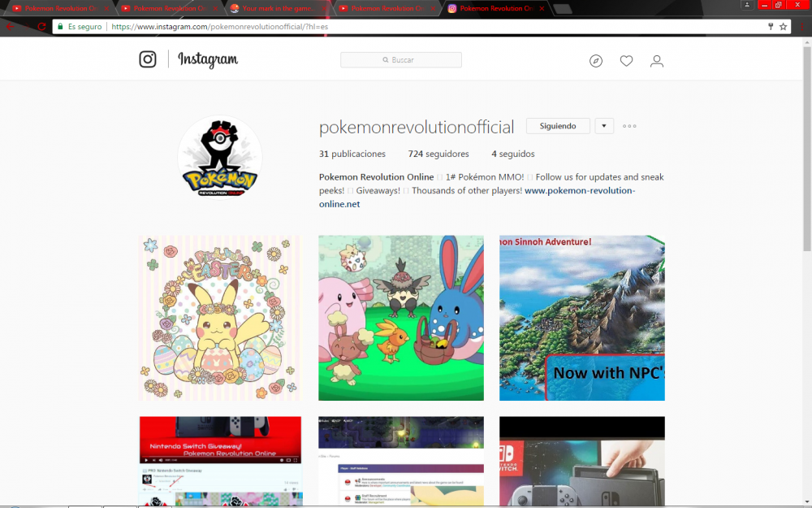The width and height of the screenshot is (812, 508).
Task: Open the Pikachu Easter post thumbnail
Action: (x=219, y=318)
